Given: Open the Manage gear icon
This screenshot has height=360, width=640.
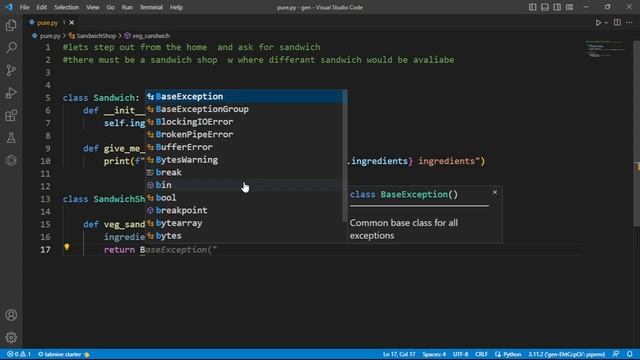Looking at the screenshot, I should [x=11, y=338].
